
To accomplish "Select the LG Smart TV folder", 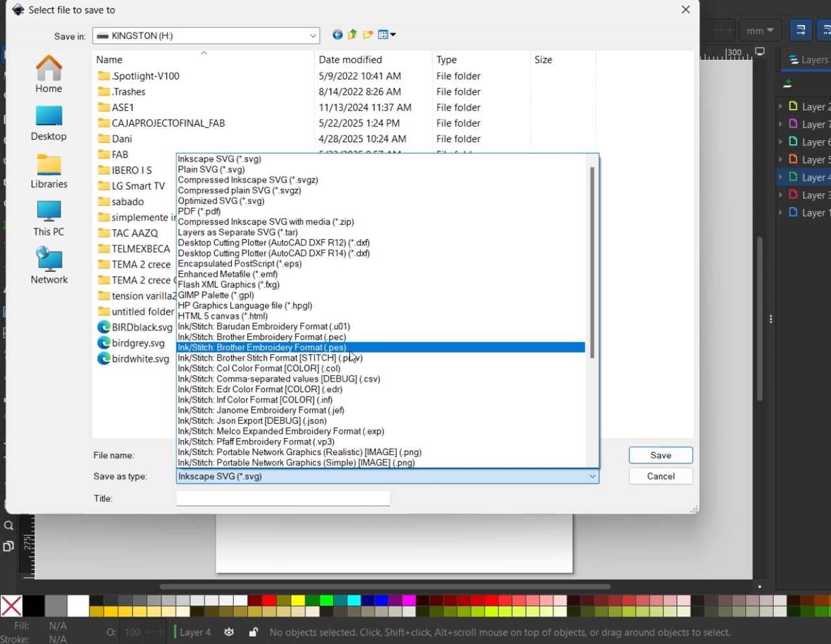I will tap(131, 186).
